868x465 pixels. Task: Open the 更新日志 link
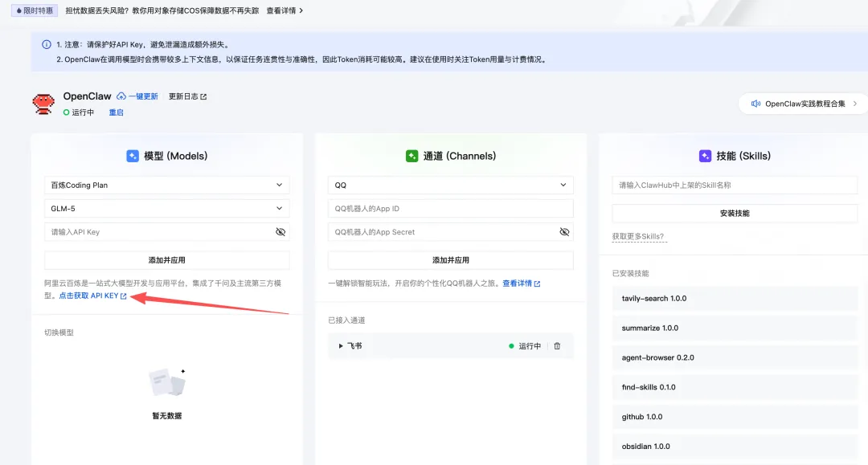pyautogui.click(x=183, y=96)
